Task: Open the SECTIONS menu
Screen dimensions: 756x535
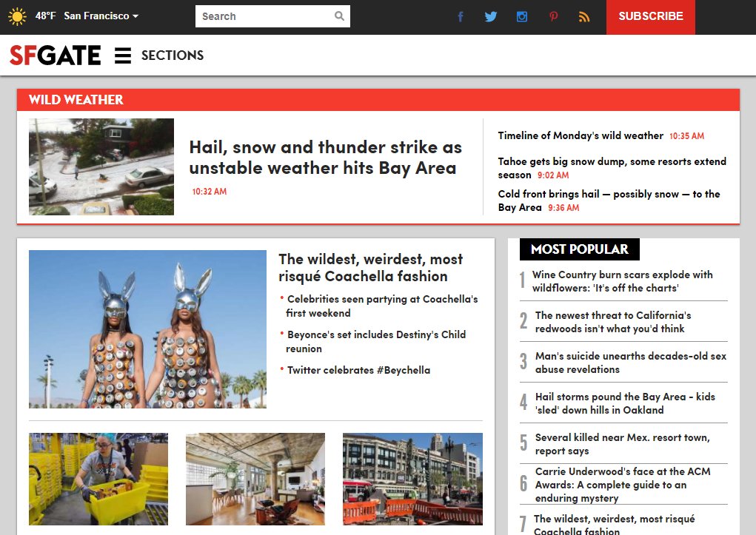Action: pos(173,55)
